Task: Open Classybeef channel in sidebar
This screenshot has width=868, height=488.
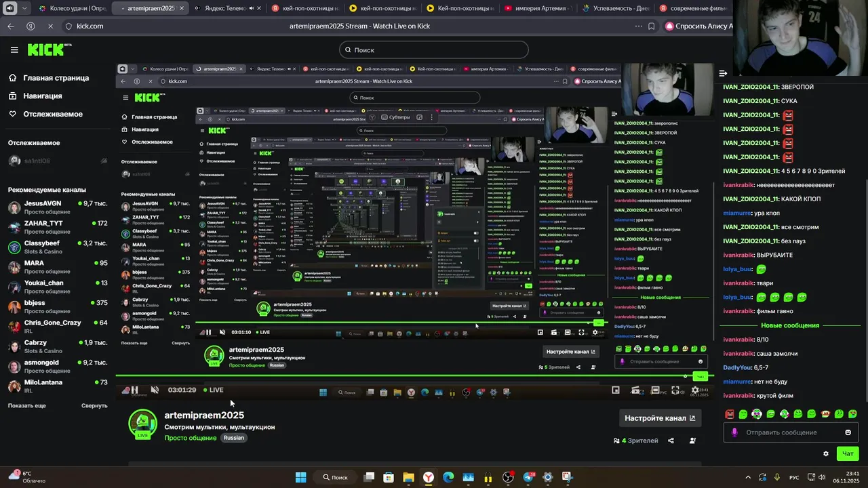Action: [x=58, y=247]
